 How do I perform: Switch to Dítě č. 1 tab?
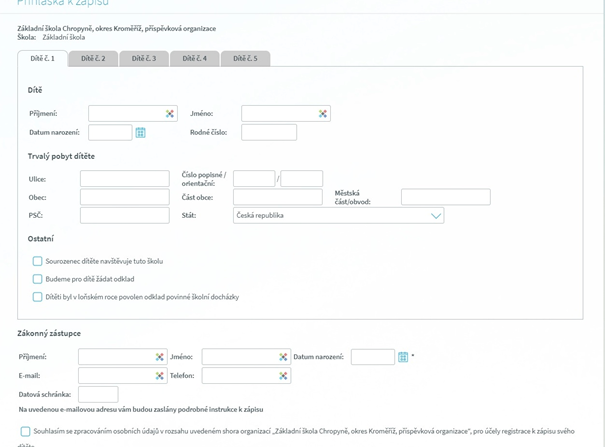[42, 59]
